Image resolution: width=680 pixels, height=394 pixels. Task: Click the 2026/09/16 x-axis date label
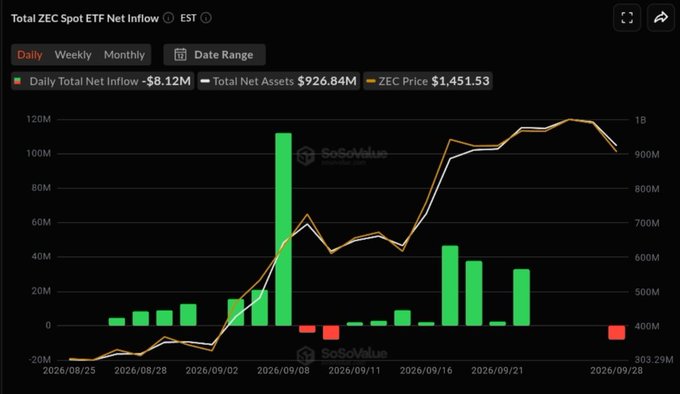426,371
